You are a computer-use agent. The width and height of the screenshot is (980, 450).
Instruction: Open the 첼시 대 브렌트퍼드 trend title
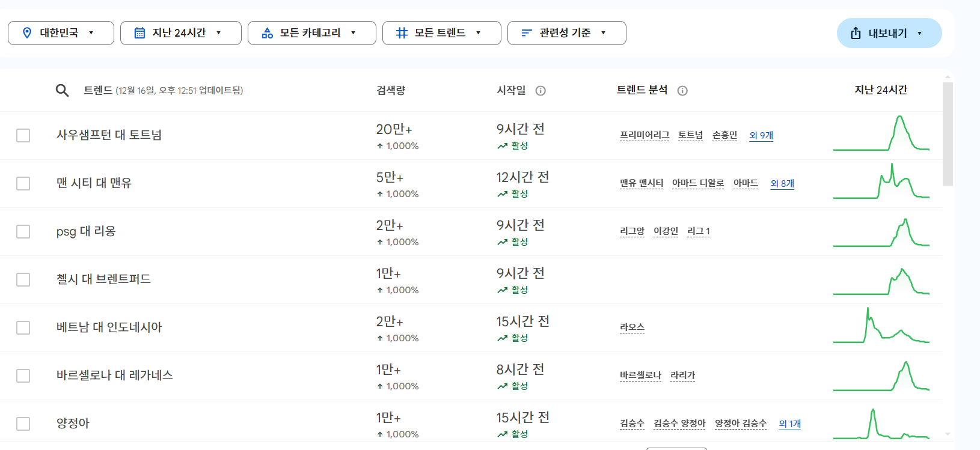click(103, 279)
